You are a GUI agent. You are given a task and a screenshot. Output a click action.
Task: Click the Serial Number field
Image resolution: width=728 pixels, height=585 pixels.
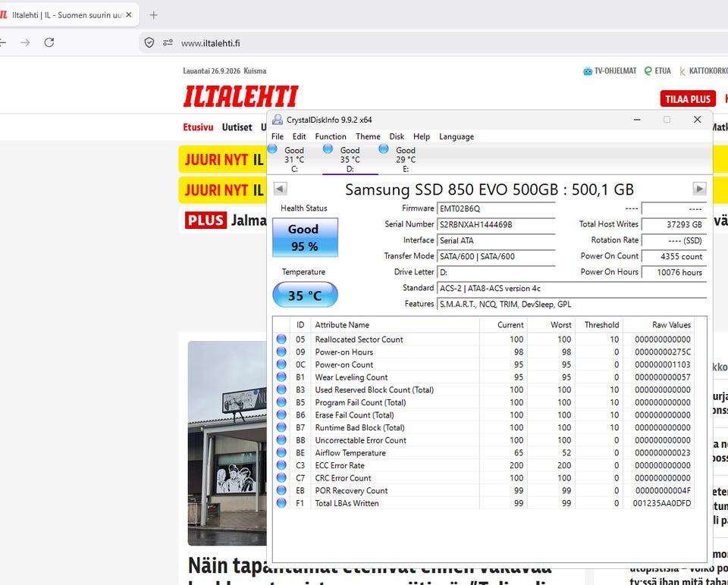click(x=496, y=224)
